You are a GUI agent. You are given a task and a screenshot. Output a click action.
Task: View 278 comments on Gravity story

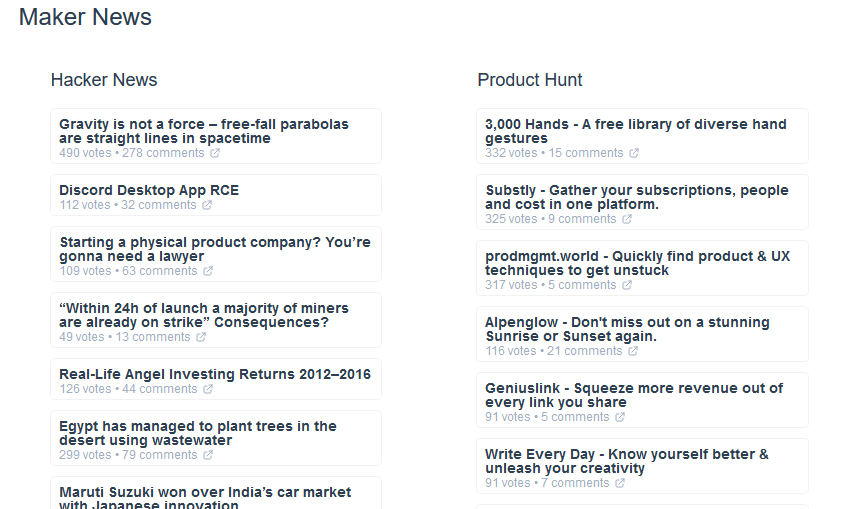(163, 153)
